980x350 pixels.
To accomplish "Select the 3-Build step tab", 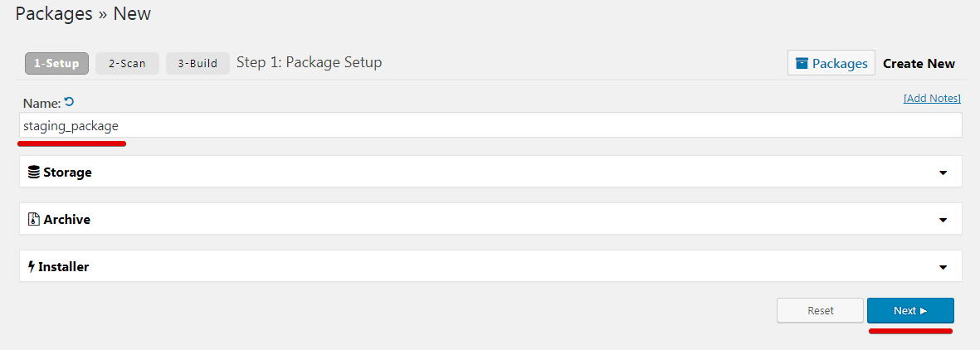I will (x=197, y=64).
